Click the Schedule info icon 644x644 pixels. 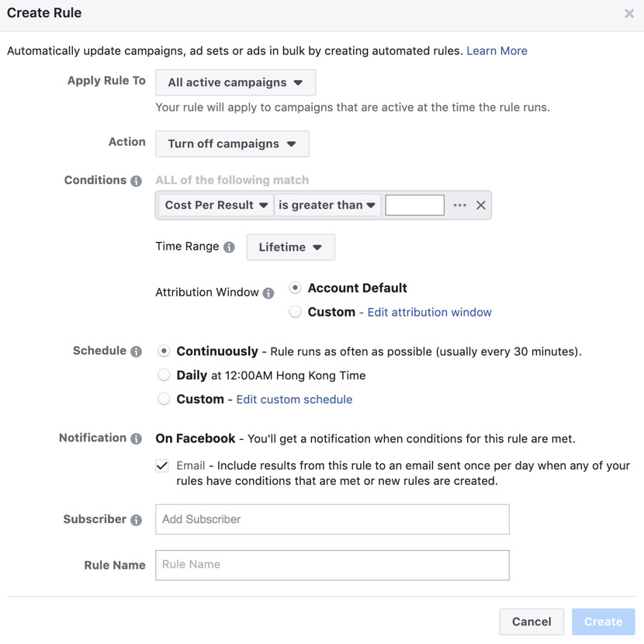pos(137,351)
